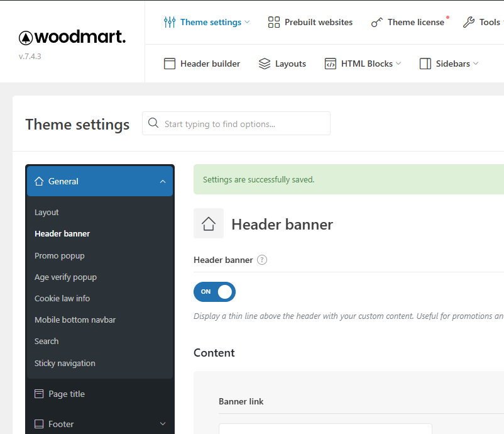Image resolution: width=504 pixels, height=434 pixels.
Task: Turn off the Header banner ON switch
Action: pyautogui.click(x=214, y=292)
